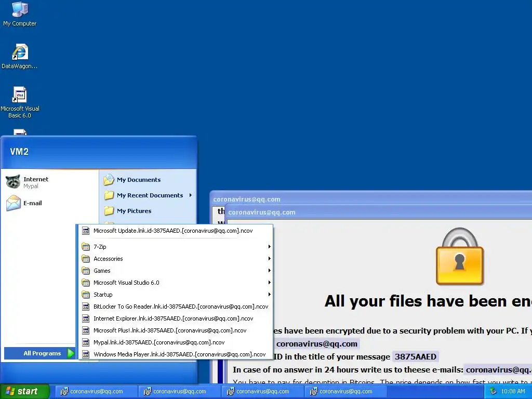Click the green All Programs arrow
The height and width of the screenshot is (399, 532).
click(71, 353)
